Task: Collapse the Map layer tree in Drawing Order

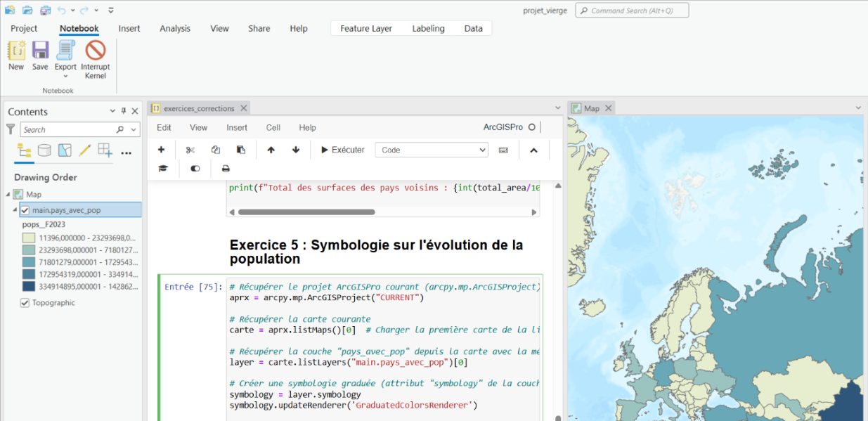Action: point(6,194)
